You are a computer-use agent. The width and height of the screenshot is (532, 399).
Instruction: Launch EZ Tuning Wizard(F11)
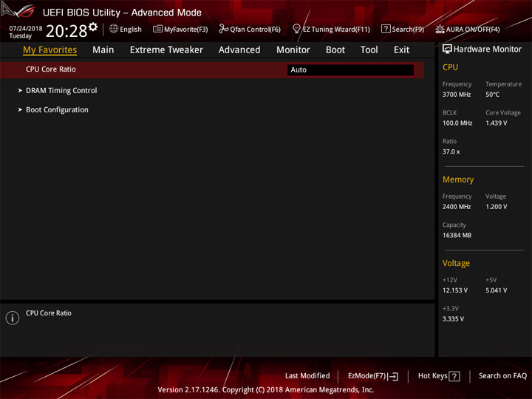[336, 30]
